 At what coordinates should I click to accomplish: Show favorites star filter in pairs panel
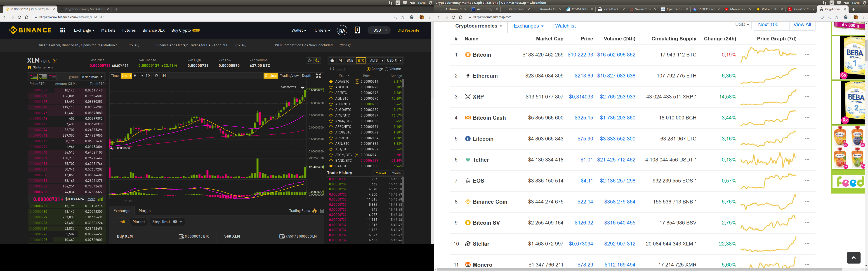[332, 61]
